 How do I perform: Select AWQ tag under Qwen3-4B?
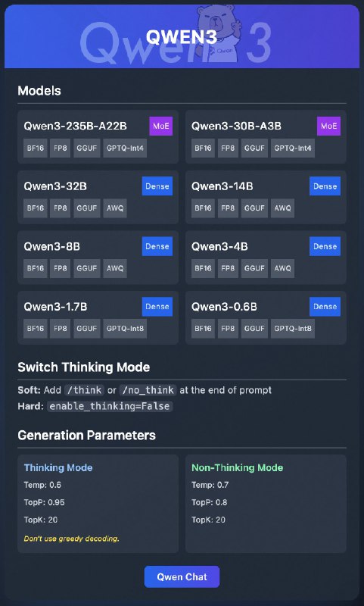point(282,268)
